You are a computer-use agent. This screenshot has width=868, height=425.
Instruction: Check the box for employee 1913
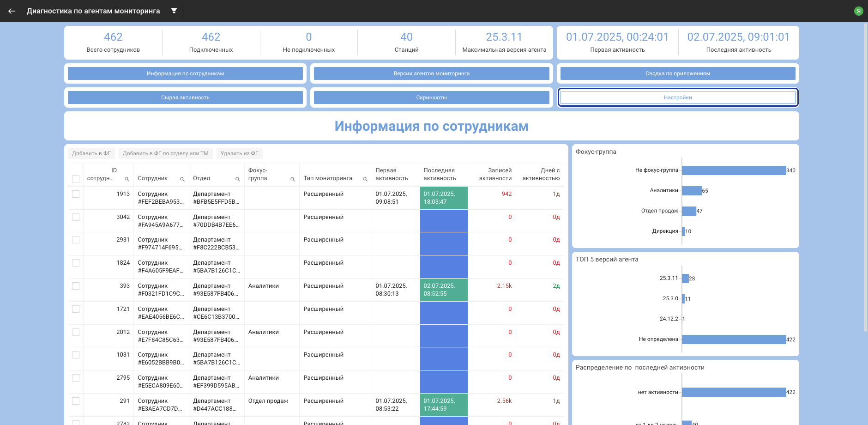76,194
